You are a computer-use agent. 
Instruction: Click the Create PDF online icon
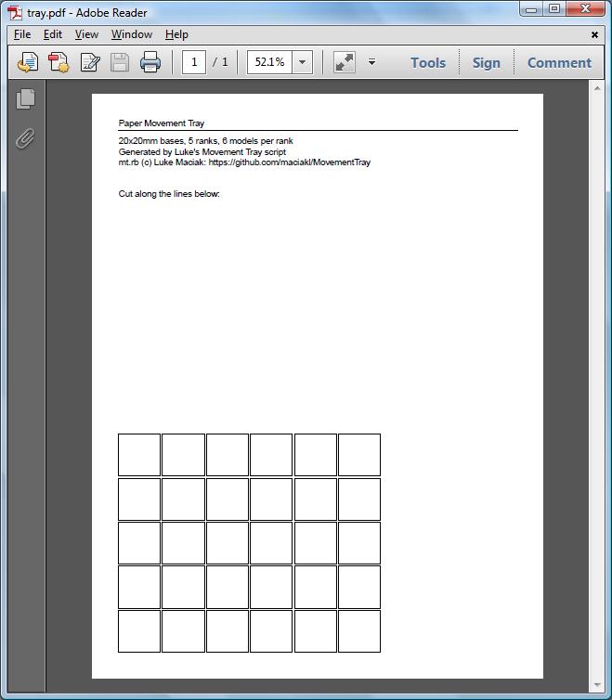pyautogui.click(x=28, y=63)
